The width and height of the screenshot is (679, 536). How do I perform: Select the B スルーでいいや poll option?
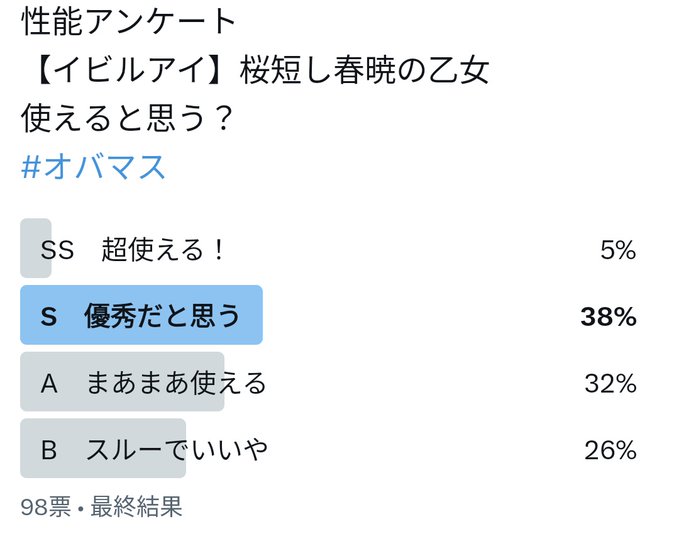click(328, 449)
